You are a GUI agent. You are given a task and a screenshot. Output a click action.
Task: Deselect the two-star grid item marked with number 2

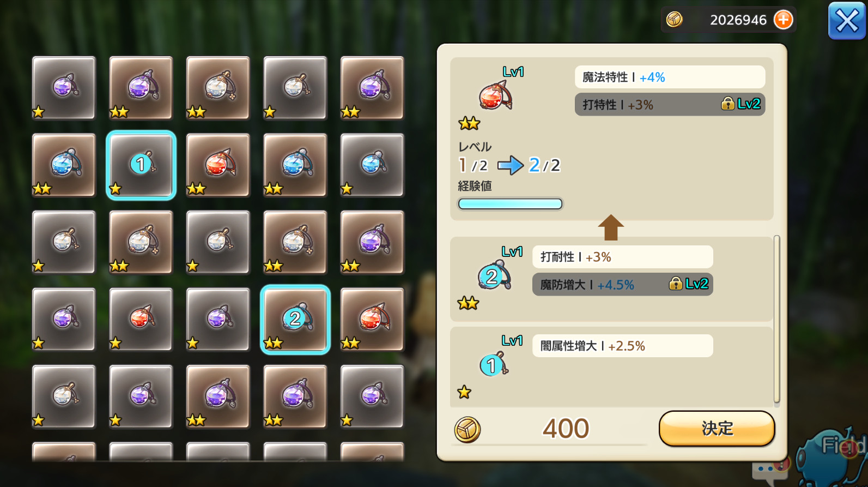pos(295,320)
